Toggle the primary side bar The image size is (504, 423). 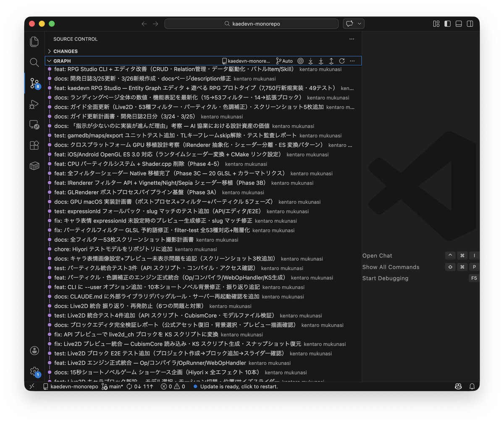pos(447,24)
